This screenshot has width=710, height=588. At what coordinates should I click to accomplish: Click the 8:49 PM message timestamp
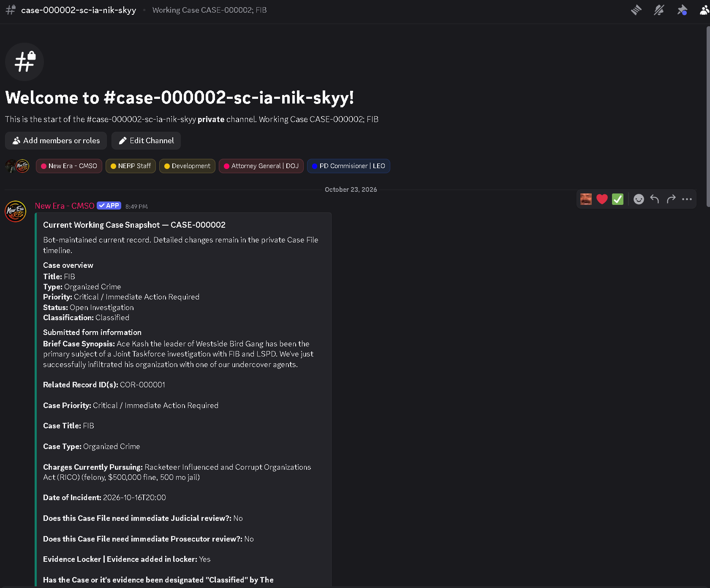pos(136,207)
